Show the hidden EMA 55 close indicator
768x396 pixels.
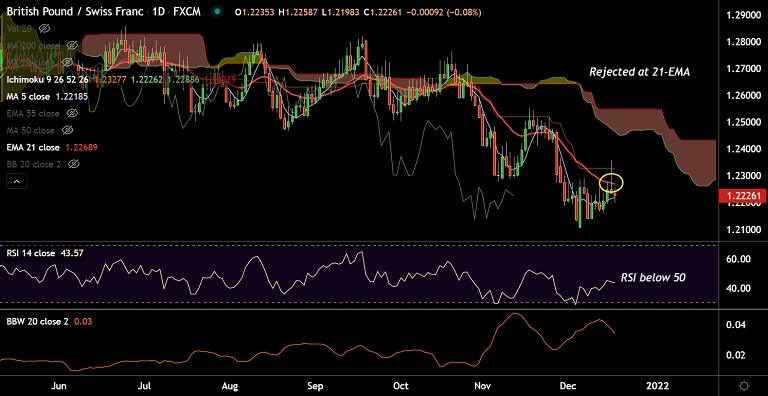coord(71,114)
